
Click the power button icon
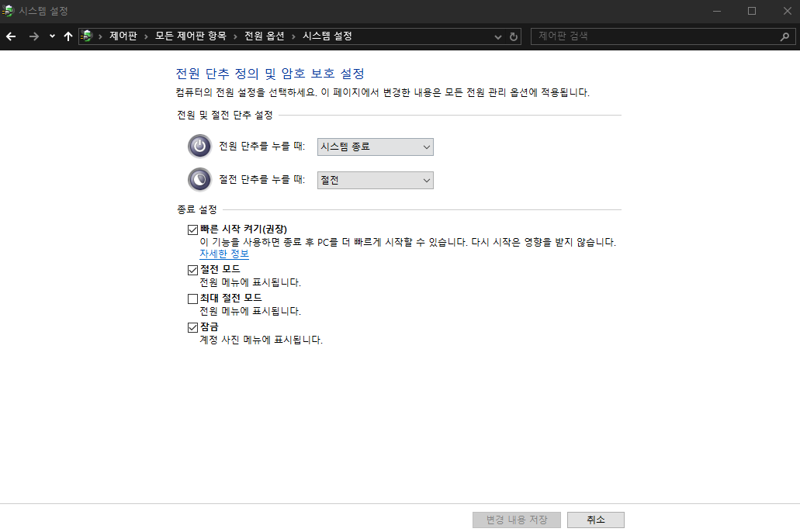199,146
